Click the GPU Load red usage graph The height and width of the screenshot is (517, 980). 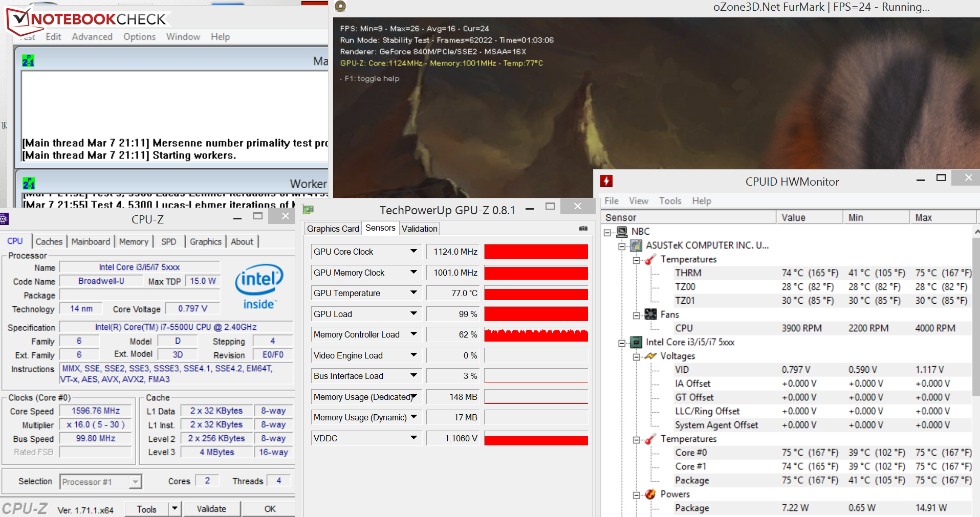(536, 314)
